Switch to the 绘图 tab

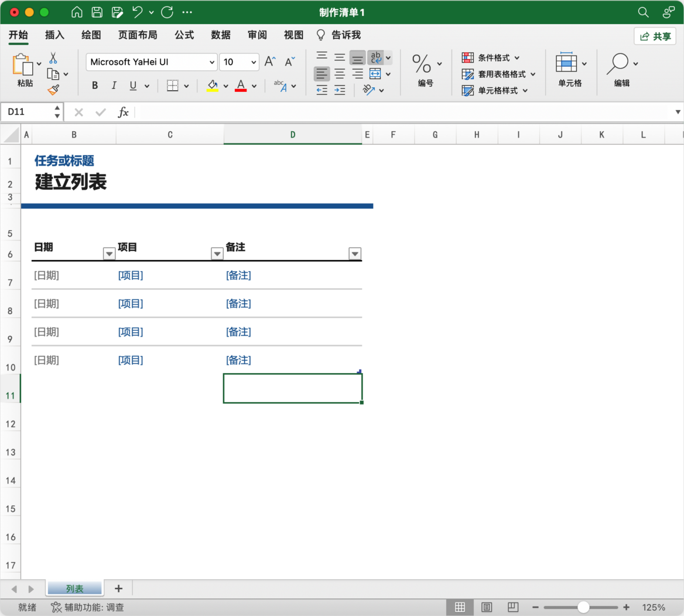pyautogui.click(x=91, y=35)
